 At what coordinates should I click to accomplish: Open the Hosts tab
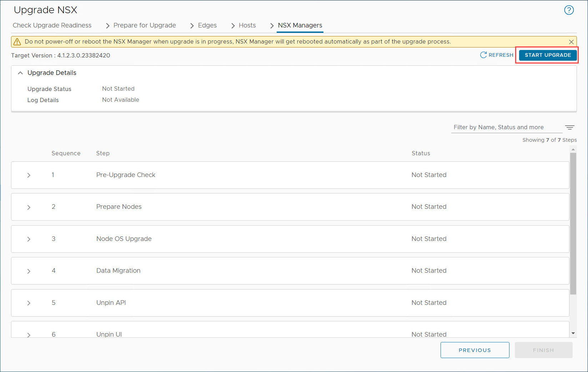coord(247,25)
